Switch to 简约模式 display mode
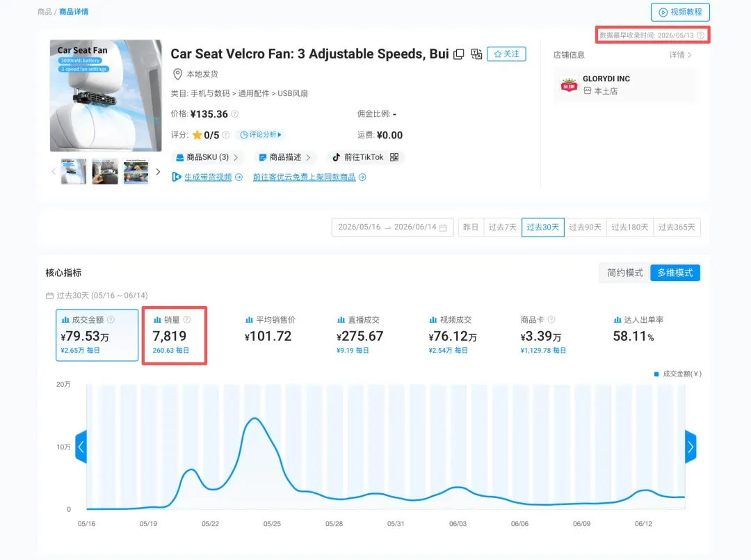The width and height of the screenshot is (751, 560). (x=624, y=273)
